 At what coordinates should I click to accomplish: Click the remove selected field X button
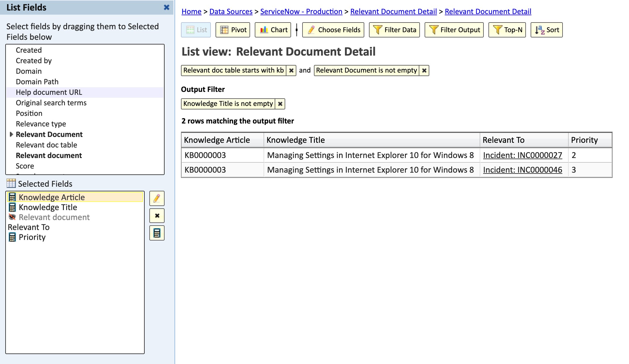157,216
